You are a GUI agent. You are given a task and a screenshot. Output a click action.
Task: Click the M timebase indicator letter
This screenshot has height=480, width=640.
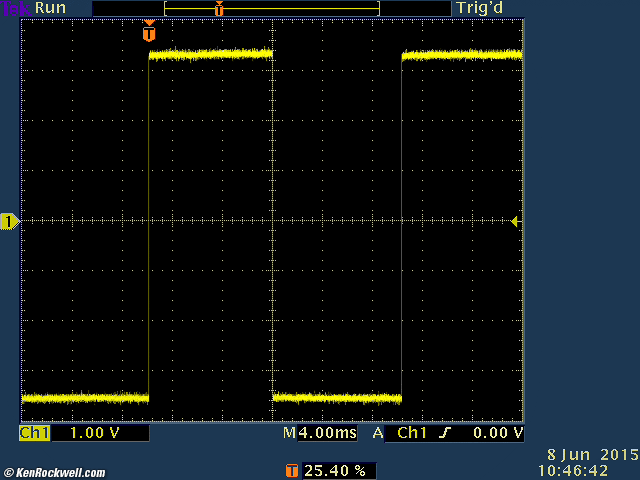289,433
